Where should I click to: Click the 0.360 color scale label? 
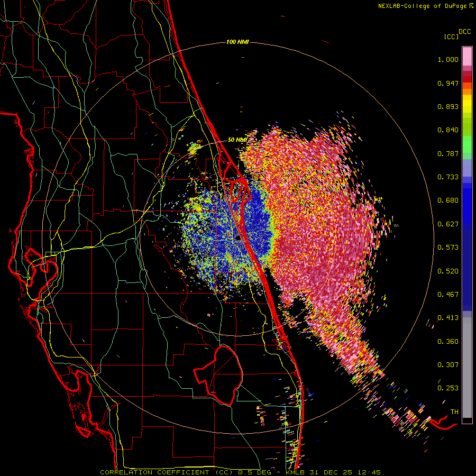tap(448, 342)
